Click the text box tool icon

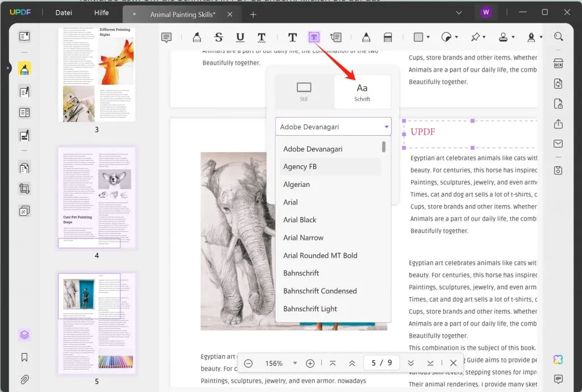click(314, 37)
